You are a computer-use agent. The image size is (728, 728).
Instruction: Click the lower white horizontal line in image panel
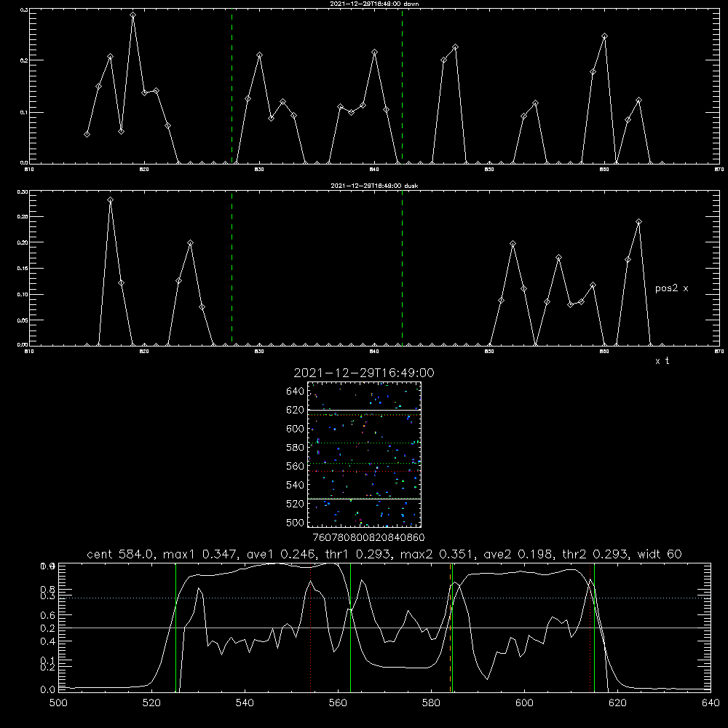click(x=364, y=499)
